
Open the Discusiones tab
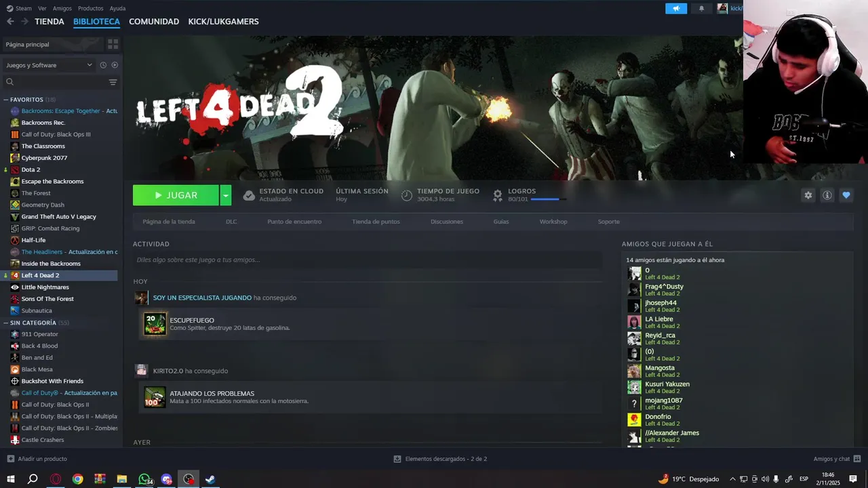447,222
